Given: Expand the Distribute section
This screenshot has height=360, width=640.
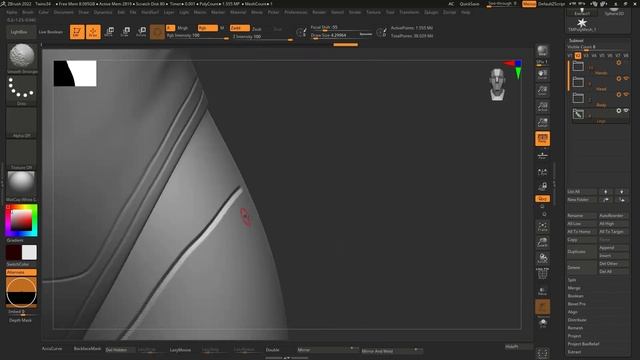Looking at the screenshot, I should pyautogui.click(x=577, y=320).
